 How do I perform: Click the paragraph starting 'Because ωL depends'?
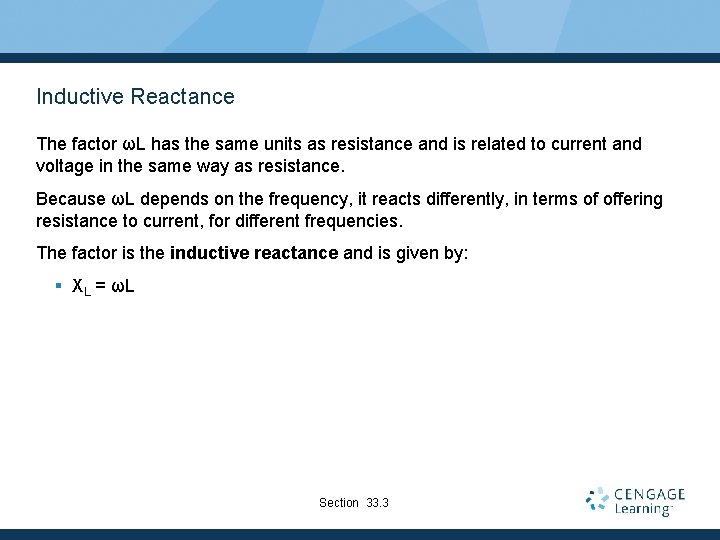pyautogui.click(x=349, y=210)
